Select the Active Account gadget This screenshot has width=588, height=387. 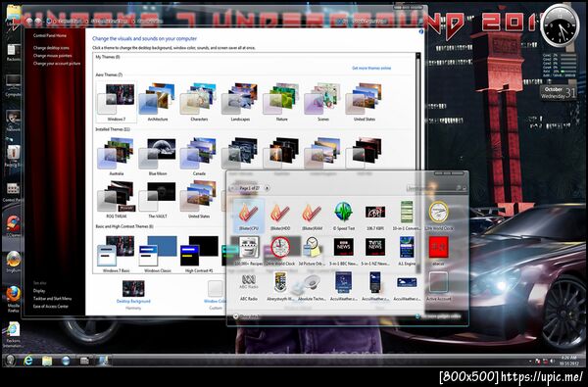(x=438, y=286)
